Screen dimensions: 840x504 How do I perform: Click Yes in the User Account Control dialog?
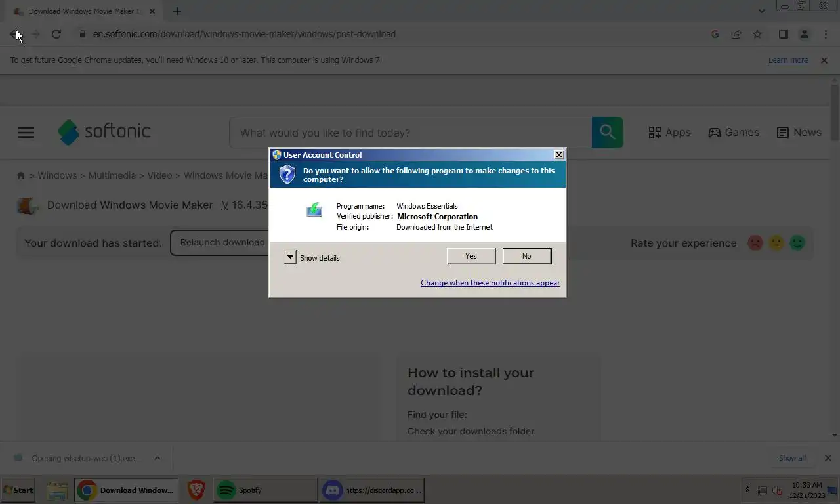pyautogui.click(x=471, y=256)
